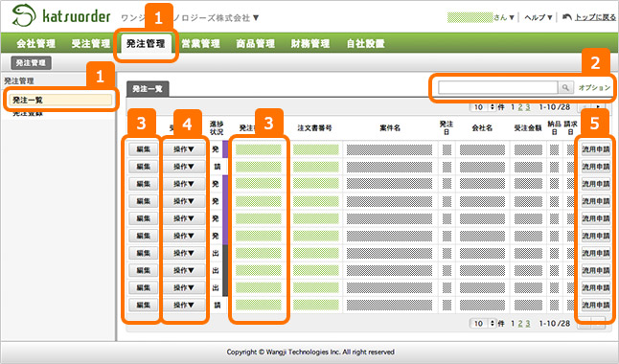The image size is (619, 364).
Task: Click the 発注管理 sub-navigation button
Action: pos(32,63)
